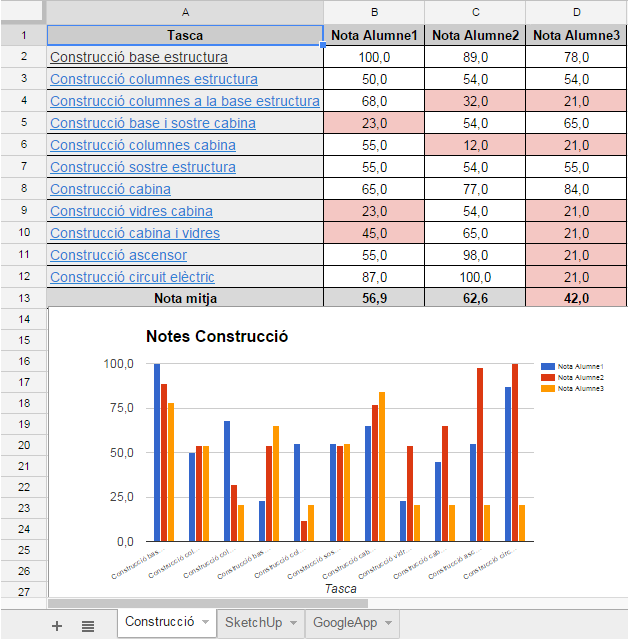628x639 pixels.
Task: Open link Construcció base estructura
Action: (139, 57)
